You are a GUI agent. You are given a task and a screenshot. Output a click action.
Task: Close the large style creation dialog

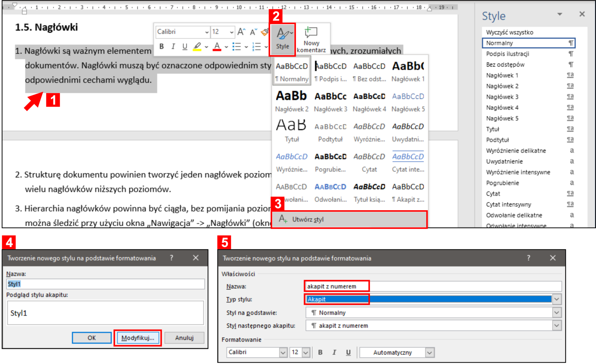[553, 258]
